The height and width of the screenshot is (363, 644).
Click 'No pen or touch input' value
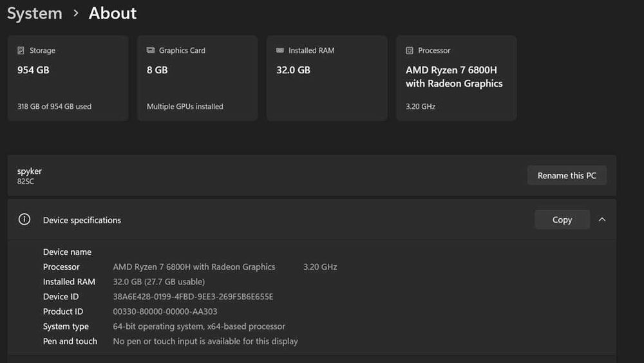205,341
